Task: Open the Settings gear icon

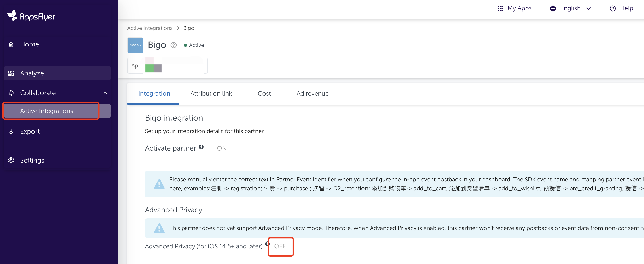Action: click(x=11, y=160)
